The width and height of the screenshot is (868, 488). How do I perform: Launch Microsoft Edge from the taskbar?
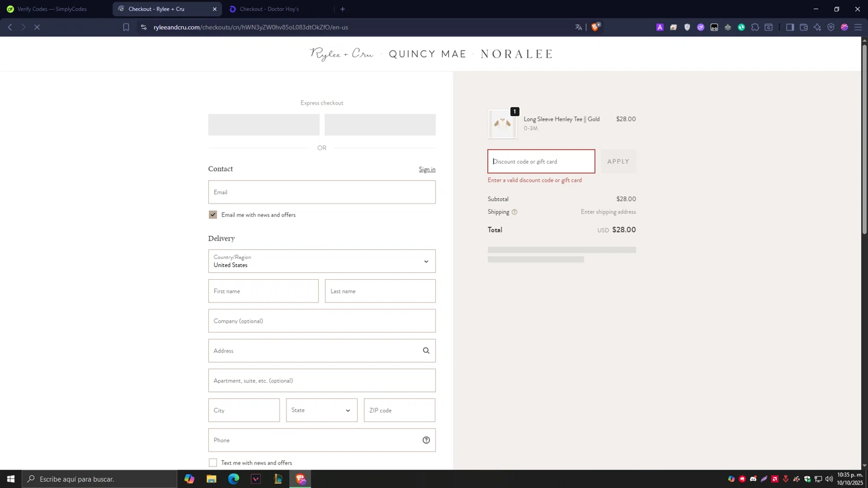(x=233, y=479)
